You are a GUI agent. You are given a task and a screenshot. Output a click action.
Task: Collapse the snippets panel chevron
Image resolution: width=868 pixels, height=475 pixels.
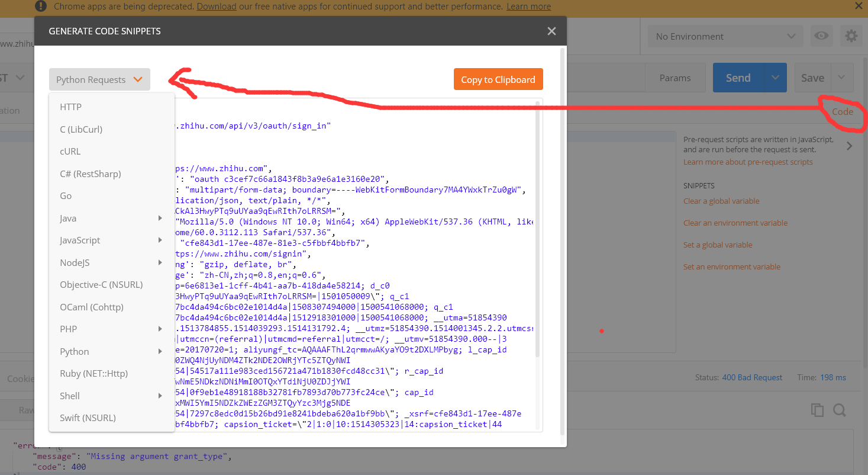click(849, 146)
